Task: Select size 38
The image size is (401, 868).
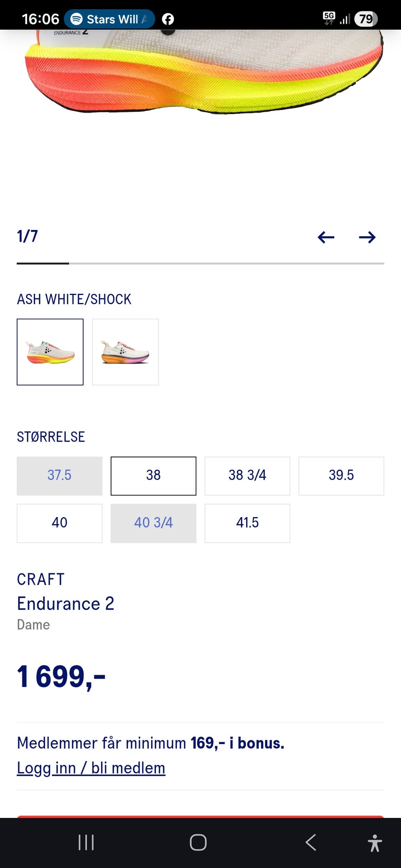Action: coord(153,476)
